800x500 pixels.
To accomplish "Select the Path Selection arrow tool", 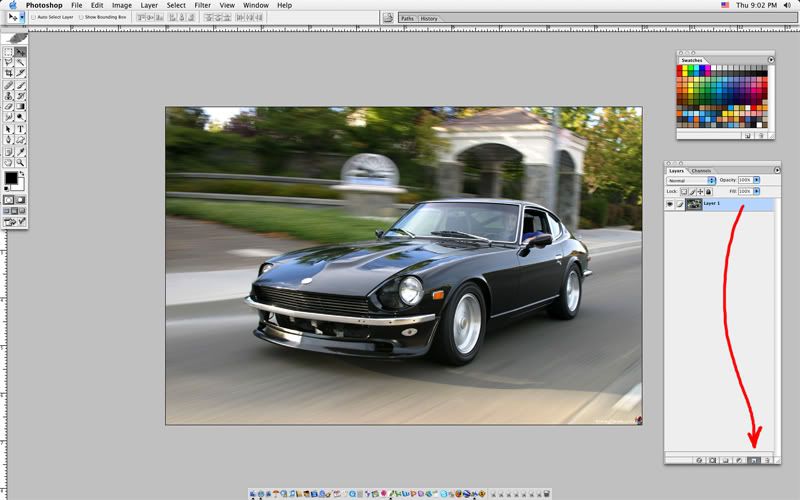I will pos(9,129).
